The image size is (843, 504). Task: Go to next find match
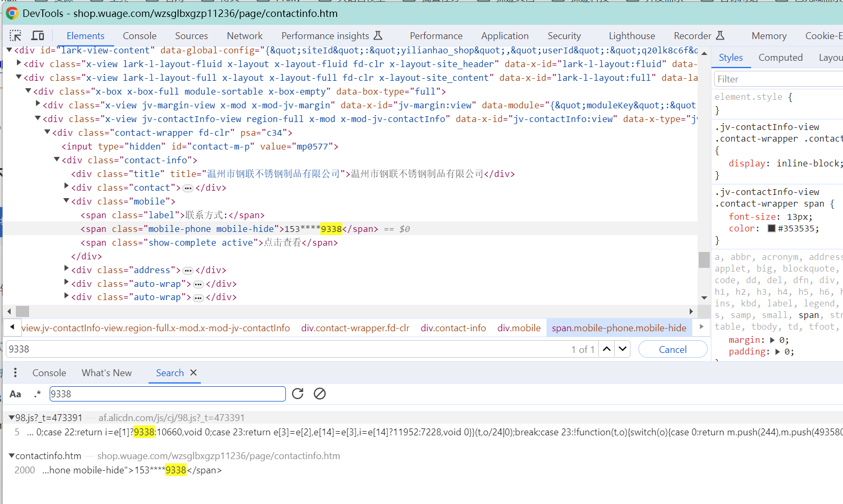pyautogui.click(x=623, y=349)
